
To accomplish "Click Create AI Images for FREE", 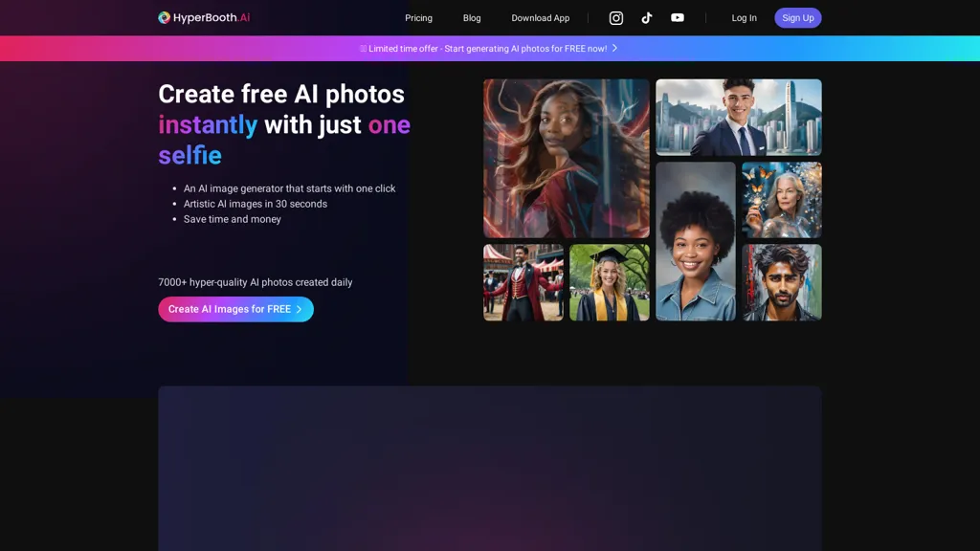I will pos(230,309).
